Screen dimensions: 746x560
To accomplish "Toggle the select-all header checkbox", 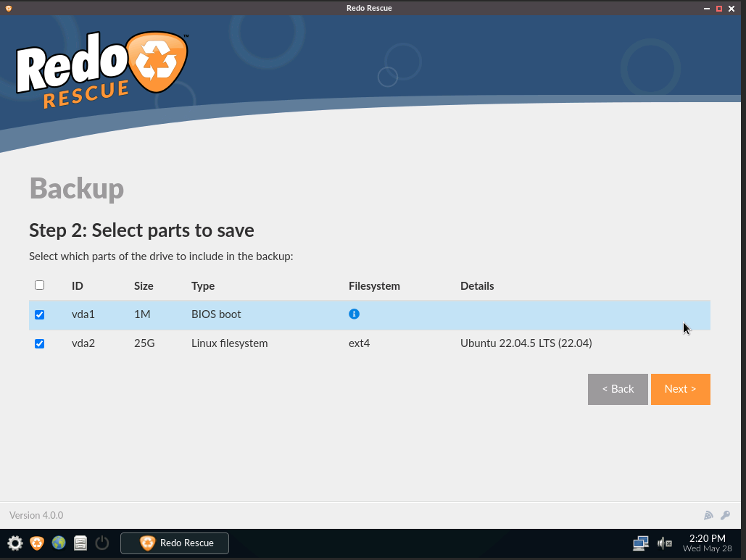I will [39, 285].
